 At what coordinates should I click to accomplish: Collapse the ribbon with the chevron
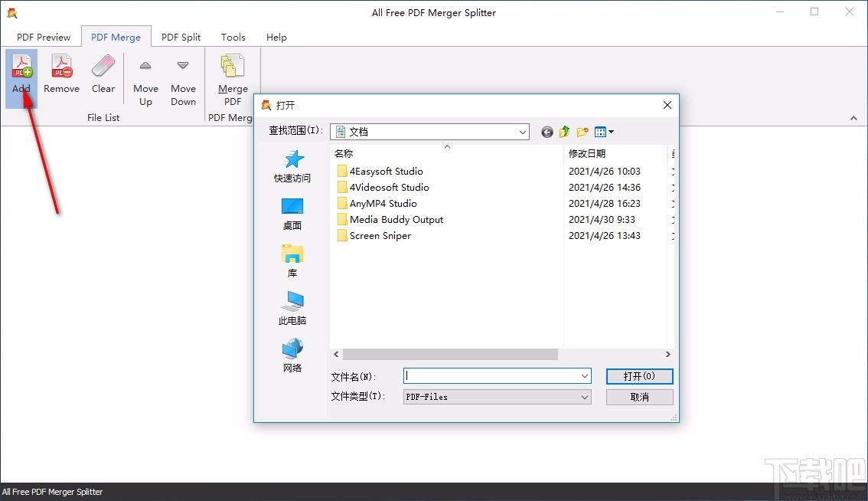click(853, 119)
